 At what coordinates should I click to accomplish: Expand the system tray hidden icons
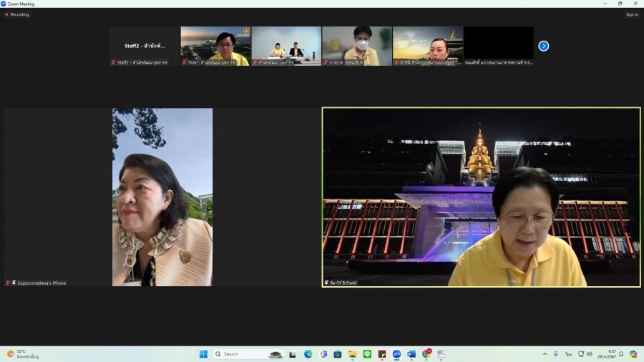pyautogui.click(x=545, y=354)
